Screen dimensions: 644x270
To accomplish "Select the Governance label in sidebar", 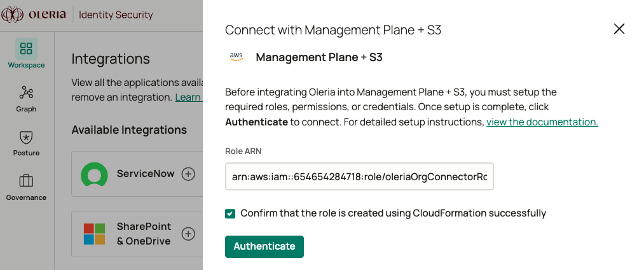I will pos(26,197).
